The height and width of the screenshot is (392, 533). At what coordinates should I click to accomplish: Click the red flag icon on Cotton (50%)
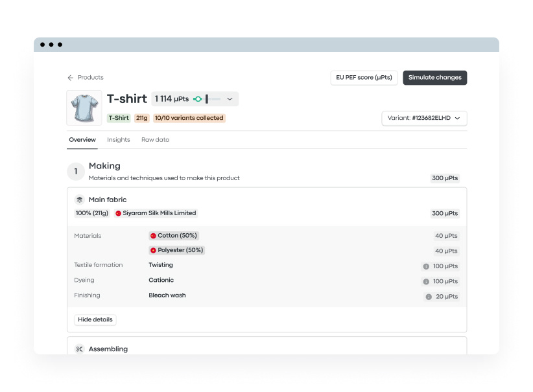pyautogui.click(x=154, y=236)
